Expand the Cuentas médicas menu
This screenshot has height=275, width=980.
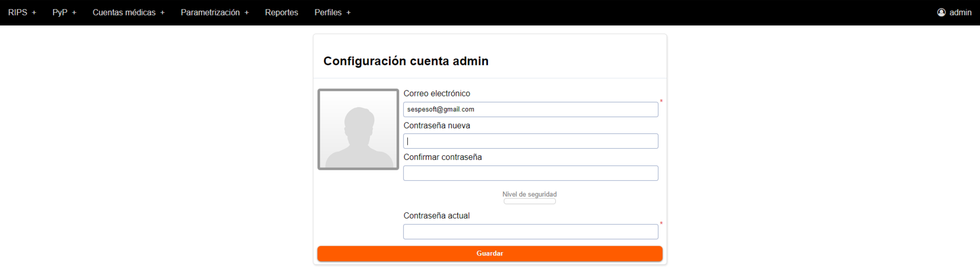click(129, 12)
